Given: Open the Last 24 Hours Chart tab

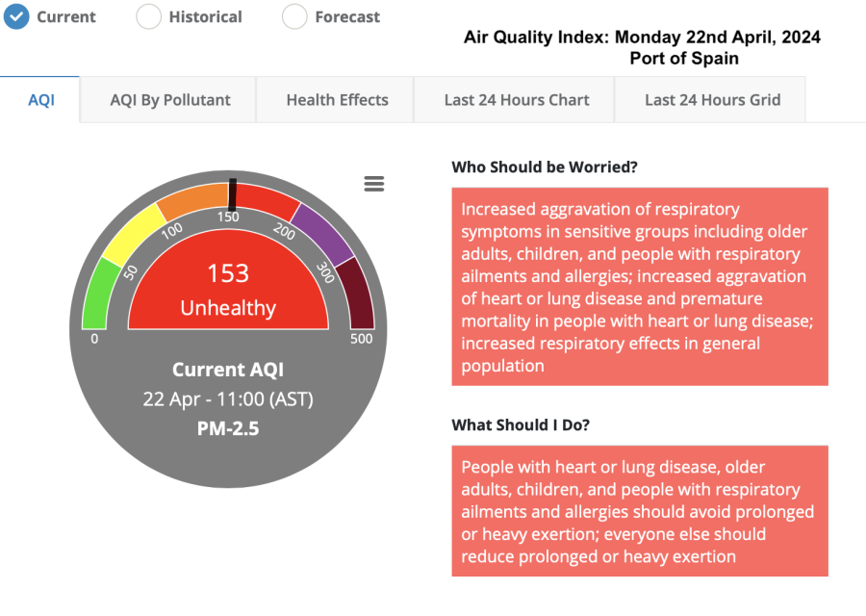Looking at the screenshot, I should (x=517, y=100).
